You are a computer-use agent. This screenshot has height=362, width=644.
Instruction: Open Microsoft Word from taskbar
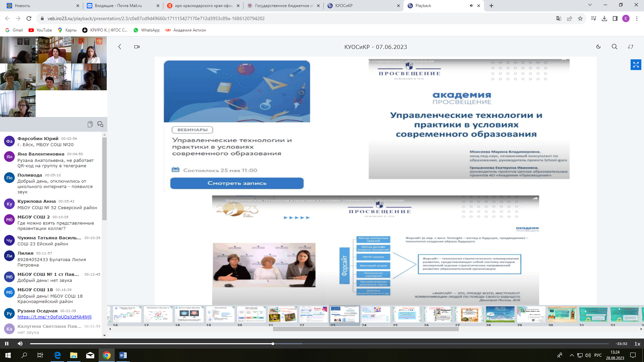(123, 355)
